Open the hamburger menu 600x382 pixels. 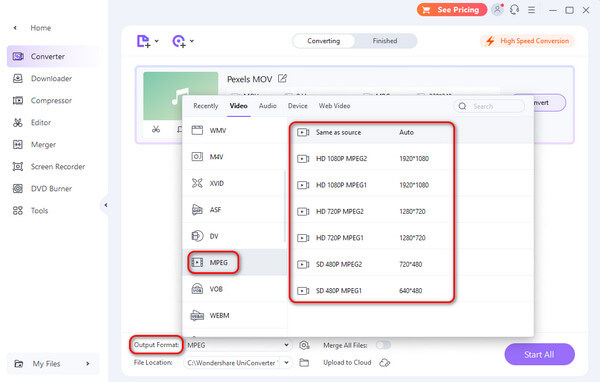pos(532,10)
